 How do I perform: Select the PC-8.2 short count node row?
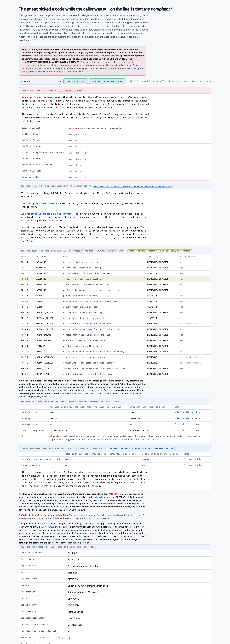(115, 374)
